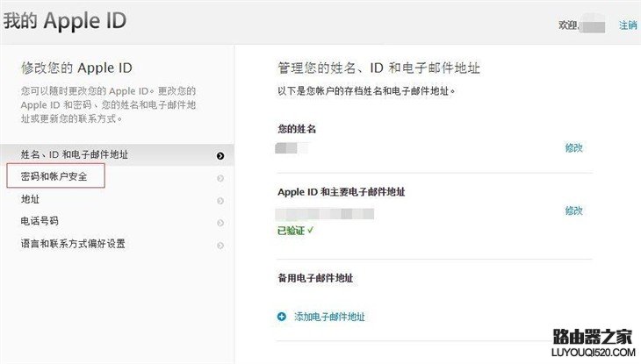The height and width of the screenshot is (364, 641).
Task: Click the blurred Apple ID email address
Action: pyautogui.click(x=325, y=213)
